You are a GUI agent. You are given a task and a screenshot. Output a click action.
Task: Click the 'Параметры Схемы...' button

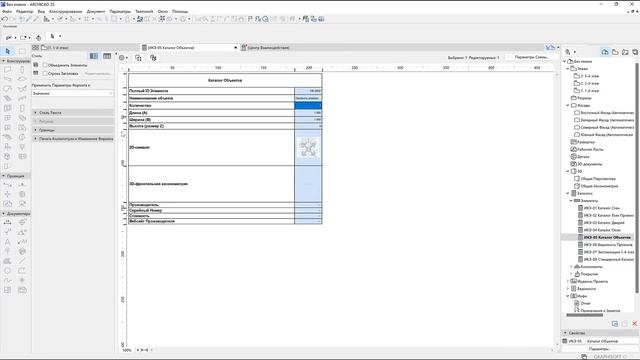[531, 57]
